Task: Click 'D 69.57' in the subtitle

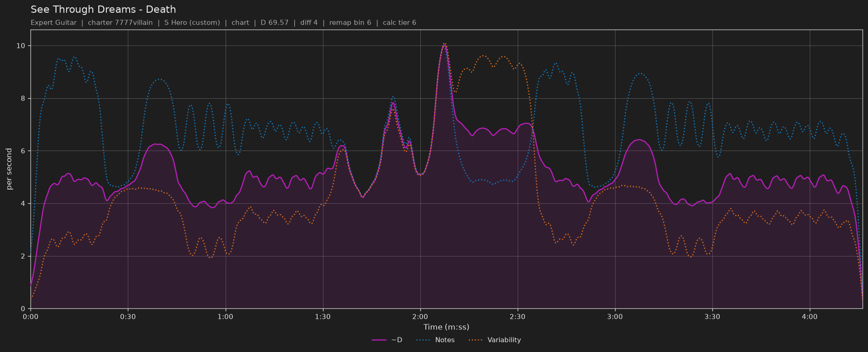Action: click(274, 23)
